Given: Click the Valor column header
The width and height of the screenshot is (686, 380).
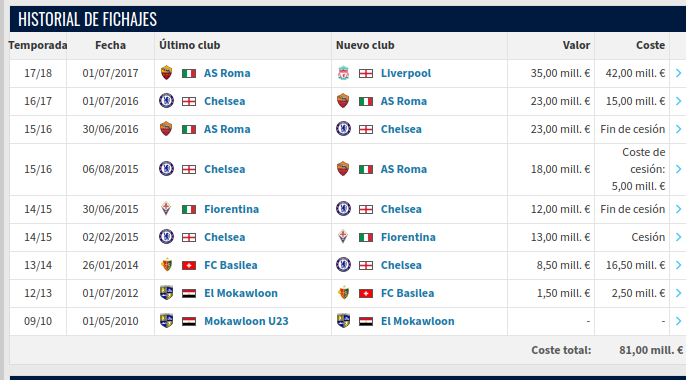Looking at the screenshot, I should click(576, 45).
